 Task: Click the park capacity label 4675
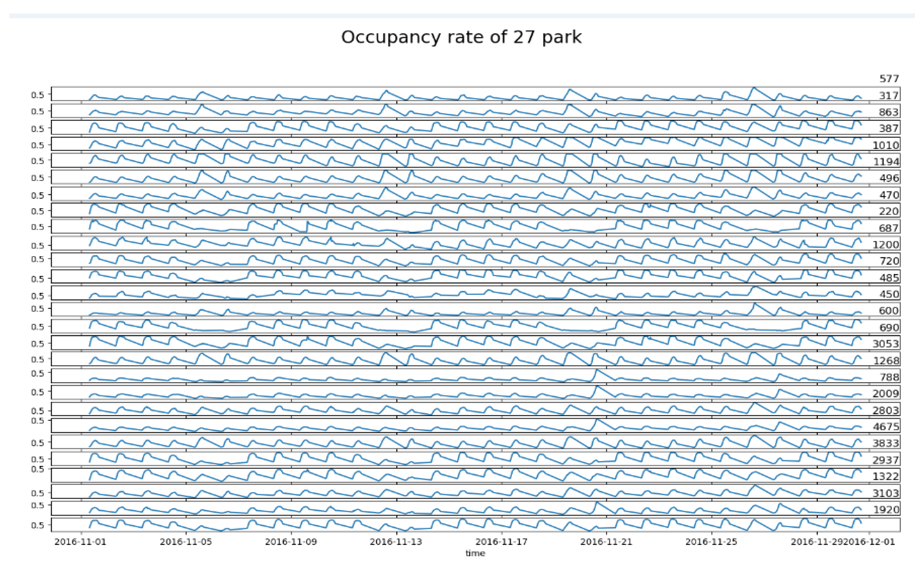[x=886, y=427]
